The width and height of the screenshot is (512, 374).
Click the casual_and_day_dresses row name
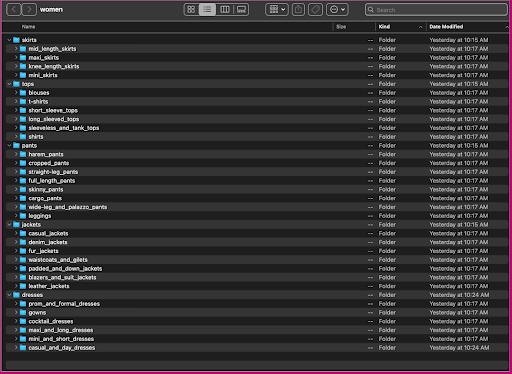(x=62, y=348)
